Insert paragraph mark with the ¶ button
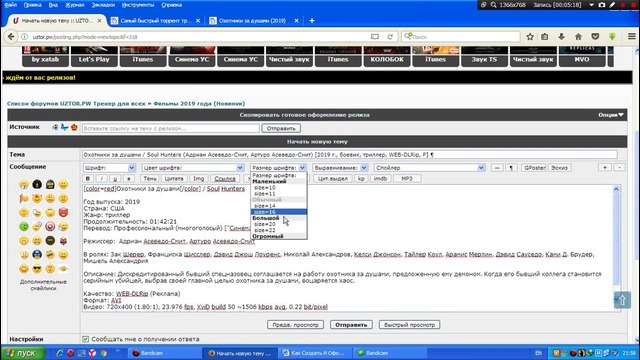 click(x=511, y=168)
